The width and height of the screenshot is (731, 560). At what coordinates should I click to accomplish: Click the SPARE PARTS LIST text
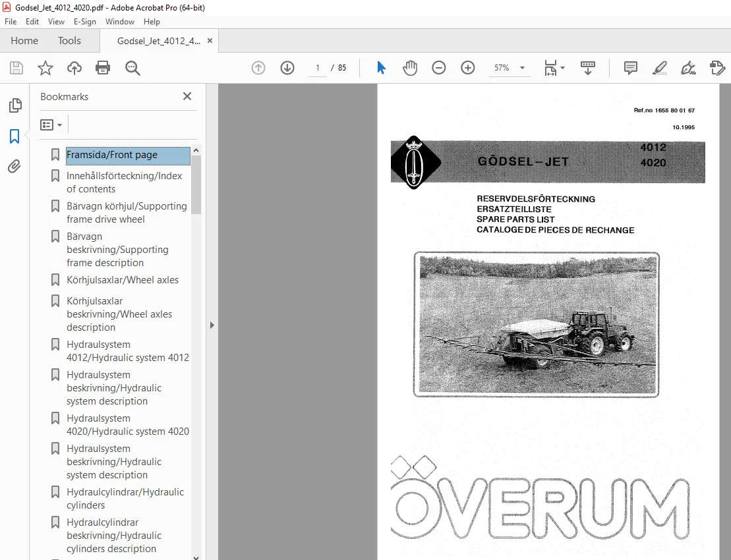[515, 219]
